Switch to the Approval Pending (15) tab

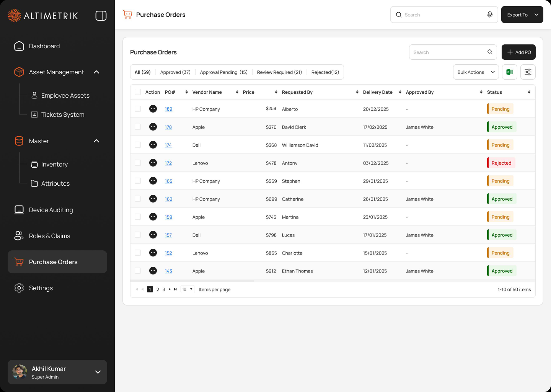click(224, 72)
